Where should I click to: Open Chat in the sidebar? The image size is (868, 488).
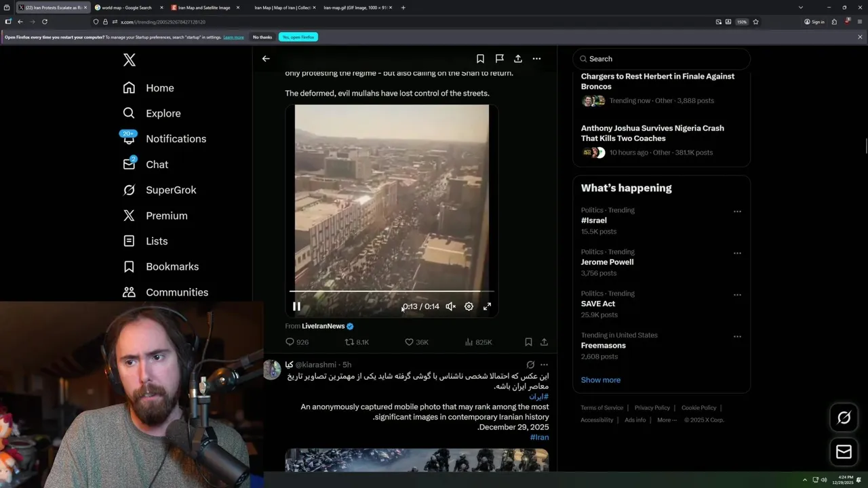[x=145, y=165]
